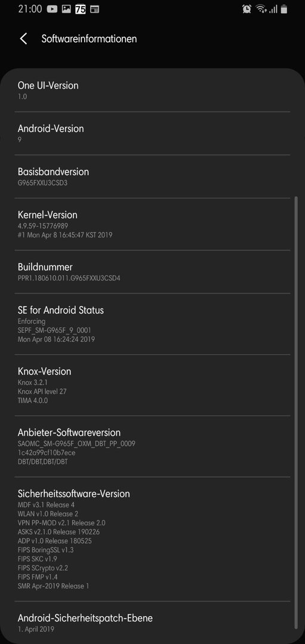The height and width of the screenshot is (644, 305).
Task: Select Sicherheitssoftware-Version entry
Action: coord(153,539)
